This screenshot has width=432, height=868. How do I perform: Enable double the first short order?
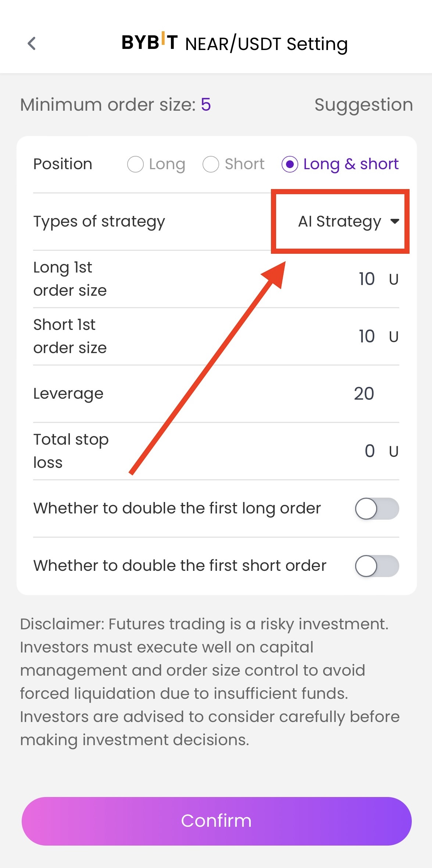(377, 566)
